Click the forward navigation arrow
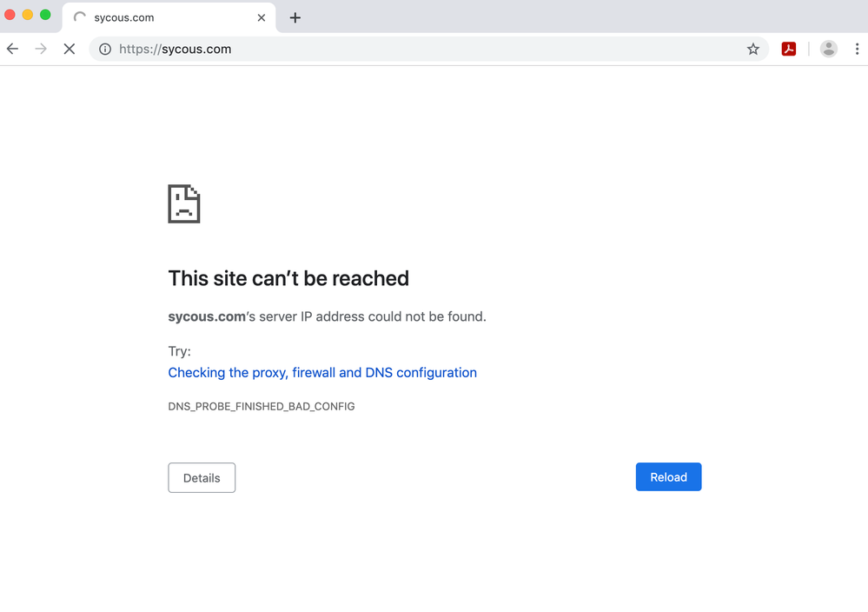This screenshot has height=612, width=868. [41, 50]
